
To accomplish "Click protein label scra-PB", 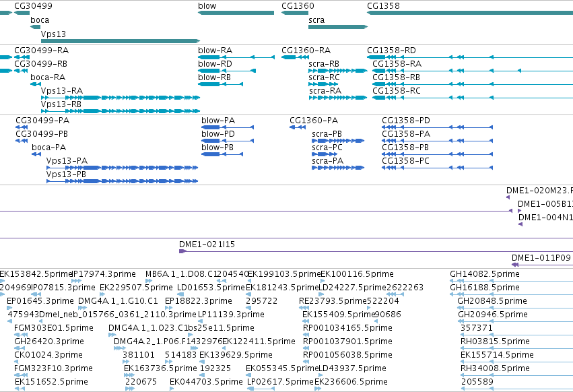I will pyautogui.click(x=327, y=134).
